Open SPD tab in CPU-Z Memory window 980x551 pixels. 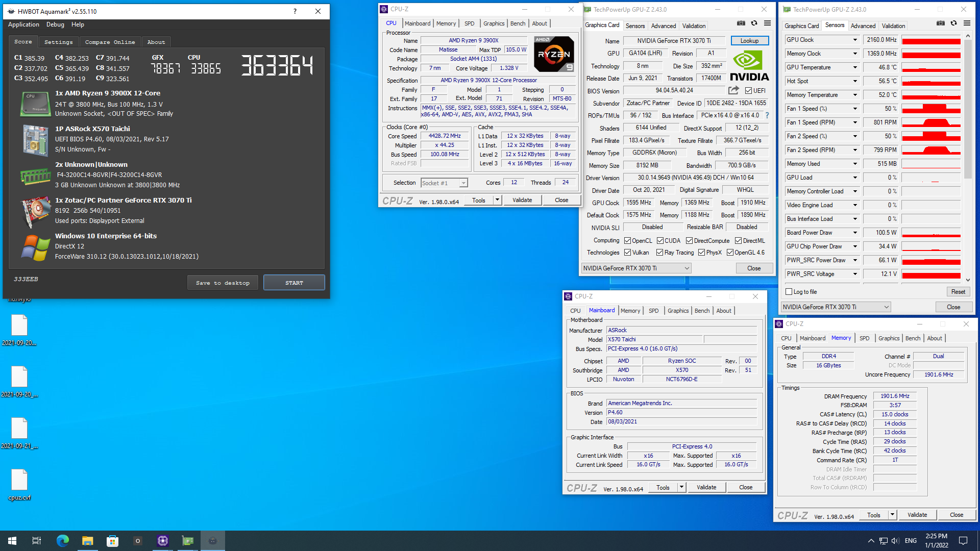864,338
